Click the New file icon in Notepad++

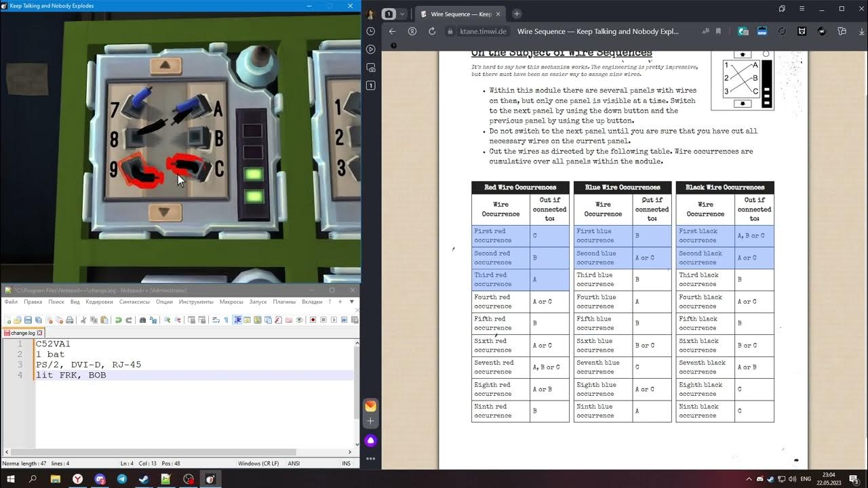point(7,320)
